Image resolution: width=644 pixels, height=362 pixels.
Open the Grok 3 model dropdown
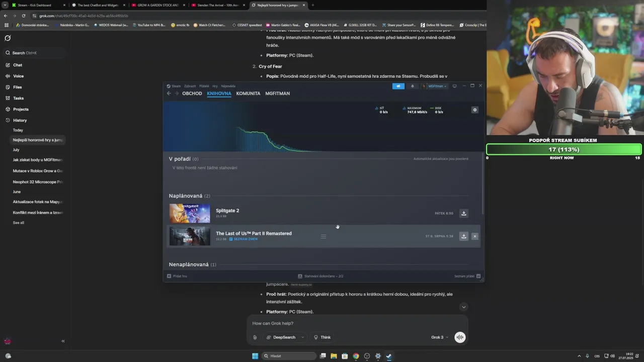440,337
